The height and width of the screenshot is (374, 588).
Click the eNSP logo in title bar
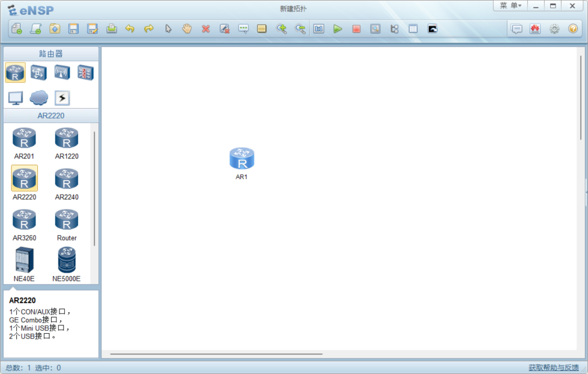[x=31, y=10]
